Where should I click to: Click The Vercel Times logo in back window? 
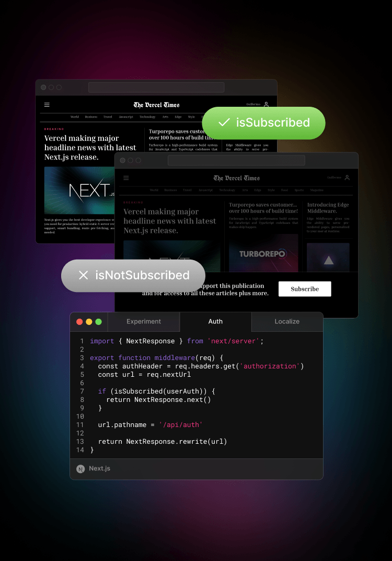pyautogui.click(x=156, y=105)
